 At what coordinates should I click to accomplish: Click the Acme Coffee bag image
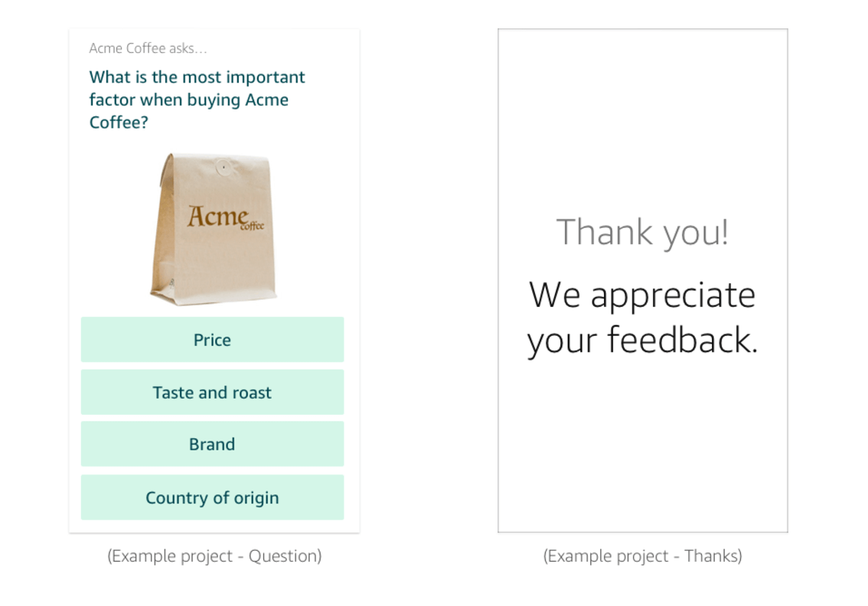coord(213,229)
